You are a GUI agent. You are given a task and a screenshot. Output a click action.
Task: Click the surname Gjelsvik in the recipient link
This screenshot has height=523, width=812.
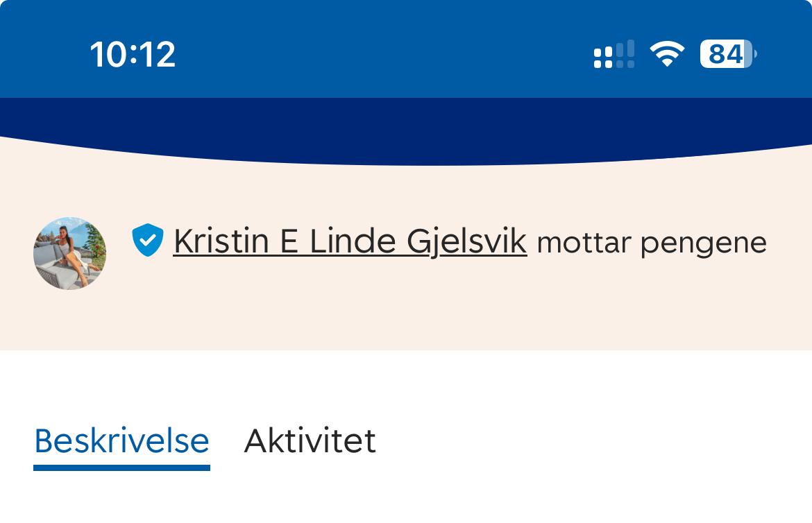click(x=466, y=241)
